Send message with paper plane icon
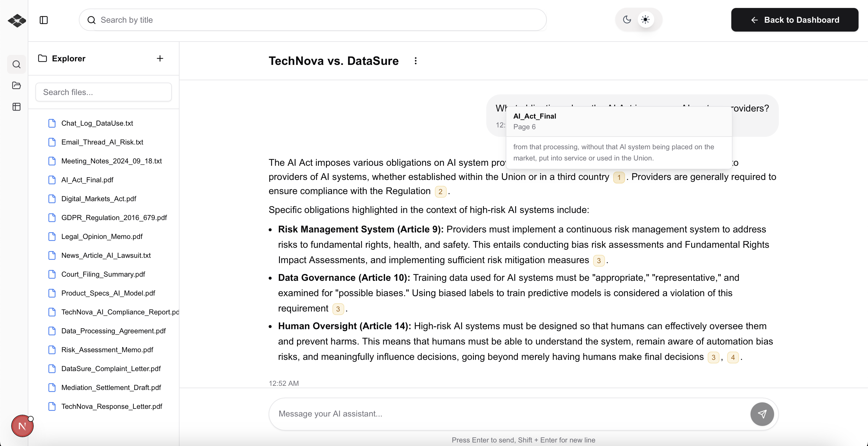 tap(762, 414)
